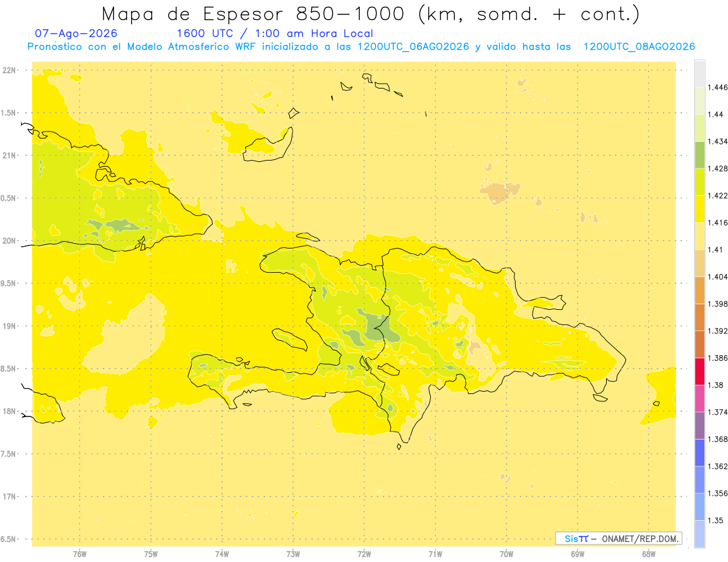The image size is (728, 562).
Task: Click the time "1600 UTC / 1:00 am Hora Local"
Action: (275, 34)
